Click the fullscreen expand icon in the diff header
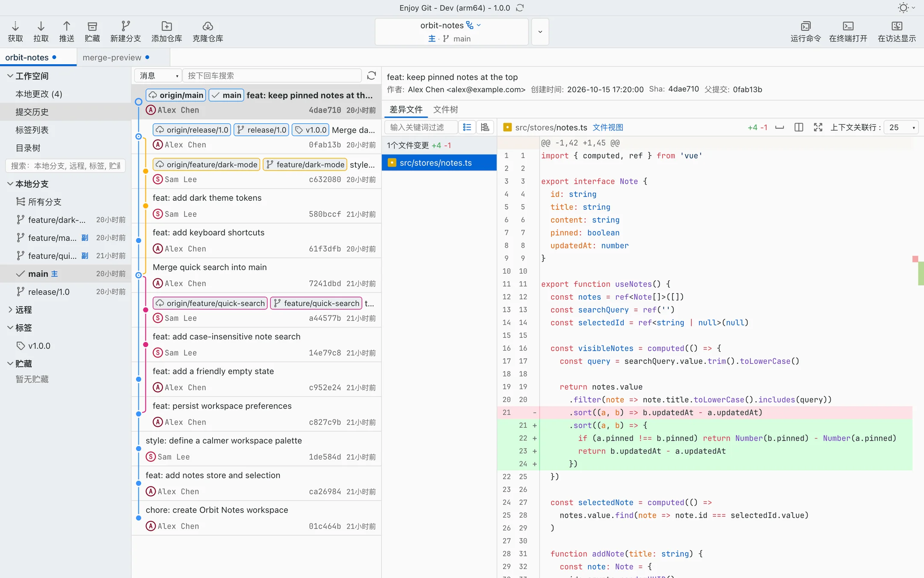This screenshot has width=924, height=578. (x=818, y=127)
